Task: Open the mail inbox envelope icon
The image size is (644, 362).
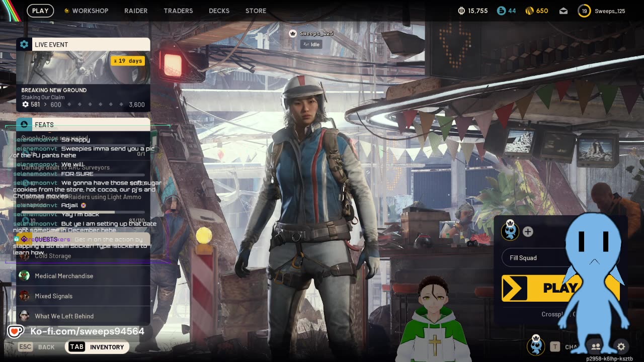Action: [x=564, y=11]
